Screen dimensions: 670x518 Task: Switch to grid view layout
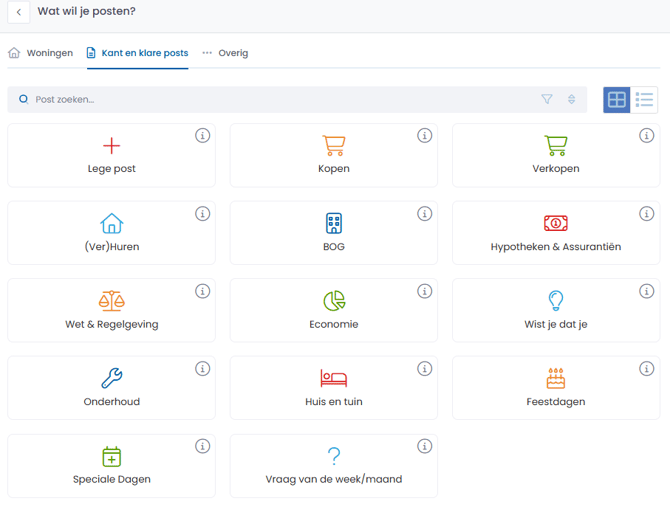coord(616,100)
